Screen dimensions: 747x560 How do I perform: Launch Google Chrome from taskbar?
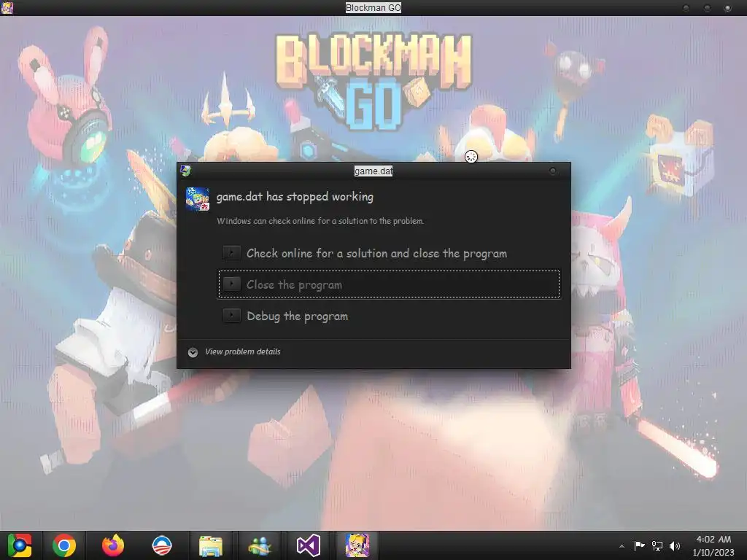tap(64, 545)
